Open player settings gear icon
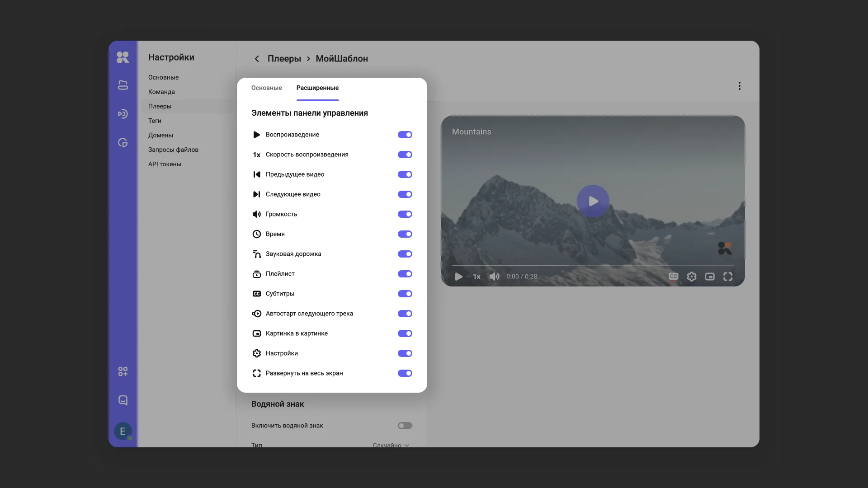This screenshot has height=488, width=868. (691, 277)
